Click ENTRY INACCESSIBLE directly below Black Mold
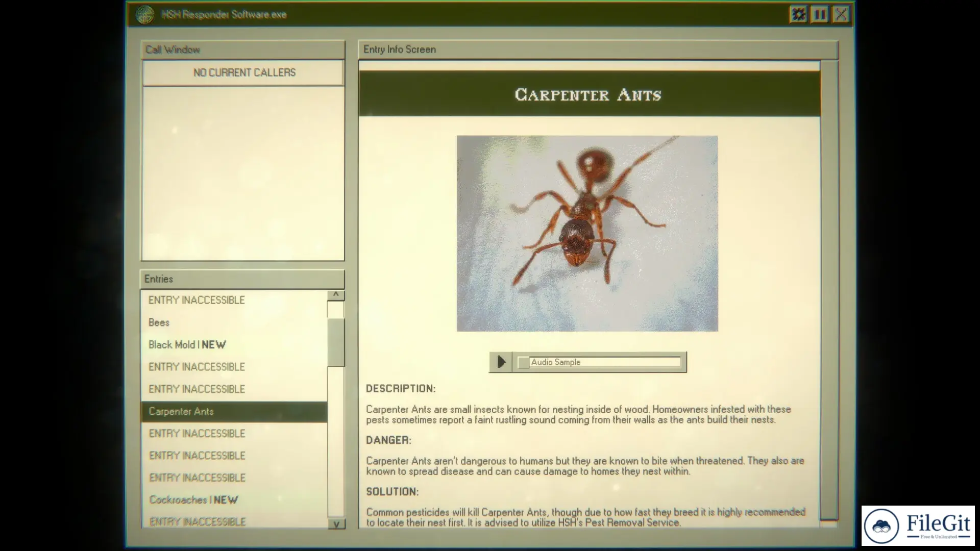980x551 pixels. tap(234, 367)
